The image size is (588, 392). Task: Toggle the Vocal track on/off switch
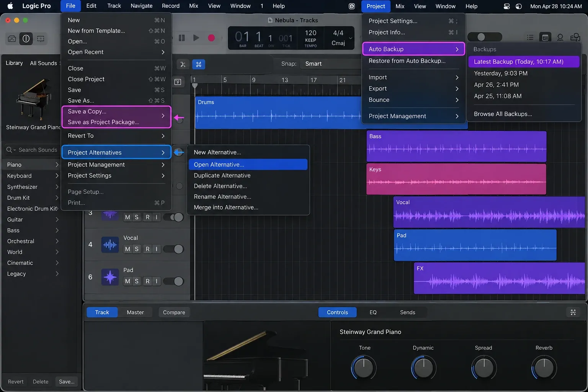pos(174,249)
